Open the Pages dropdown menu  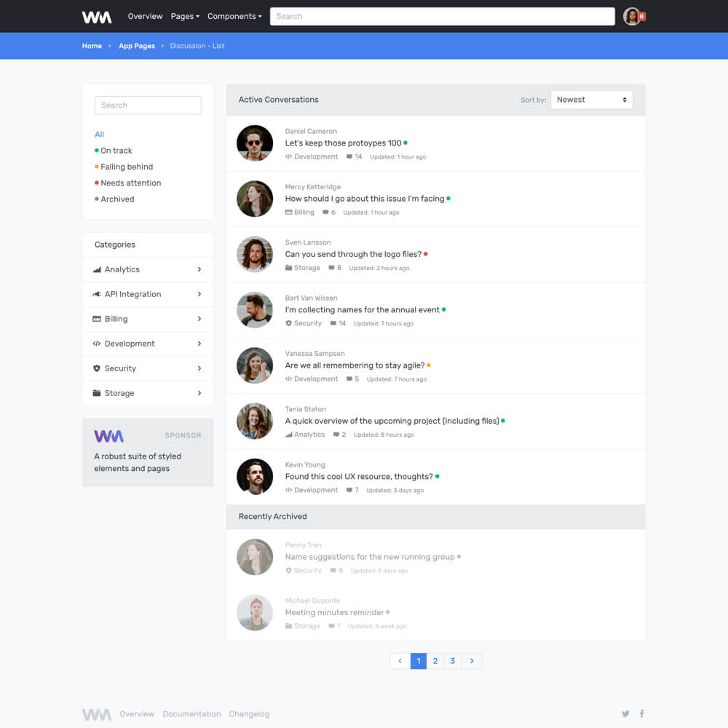(185, 17)
